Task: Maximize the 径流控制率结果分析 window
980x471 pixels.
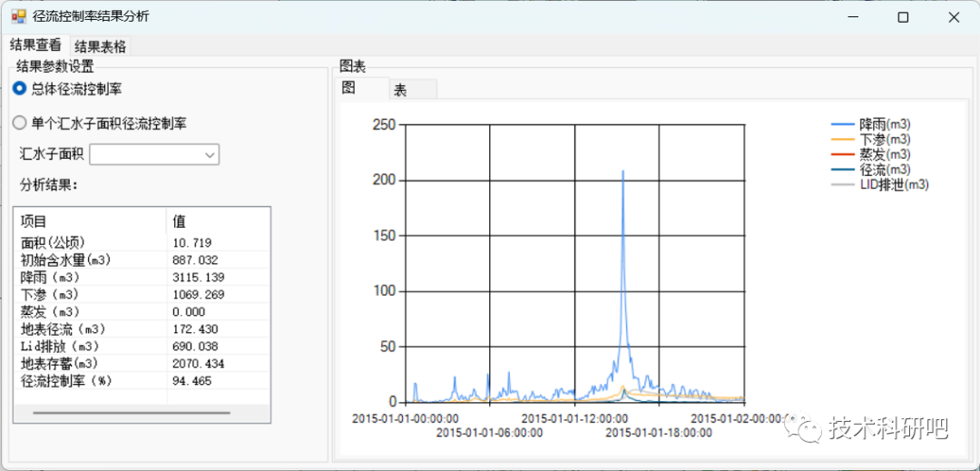Action: [x=903, y=17]
